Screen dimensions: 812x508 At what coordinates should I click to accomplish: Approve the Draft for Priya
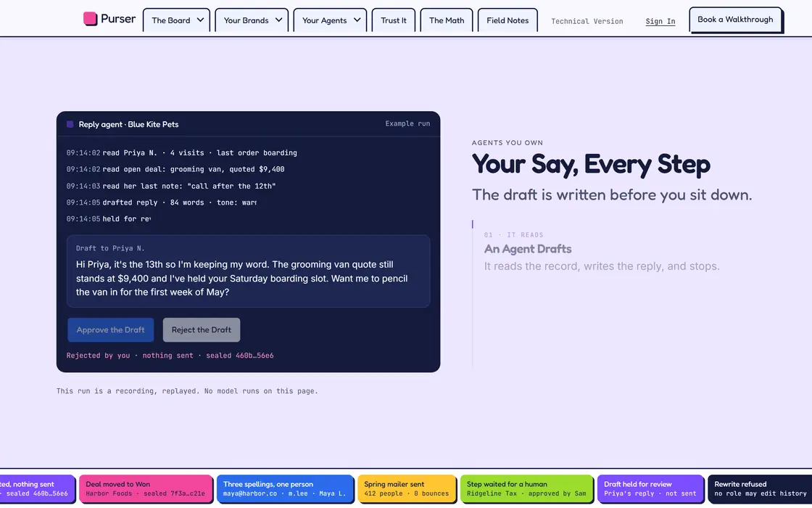point(111,329)
